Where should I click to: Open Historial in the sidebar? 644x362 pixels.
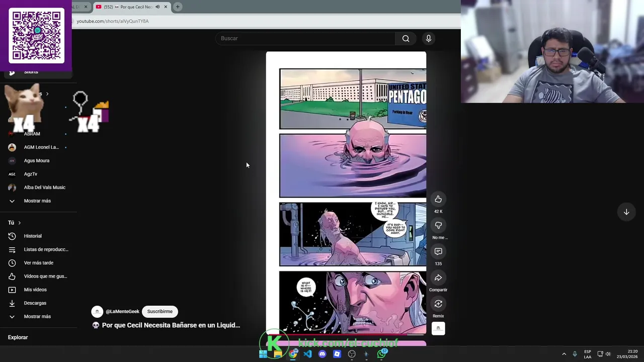33,236
